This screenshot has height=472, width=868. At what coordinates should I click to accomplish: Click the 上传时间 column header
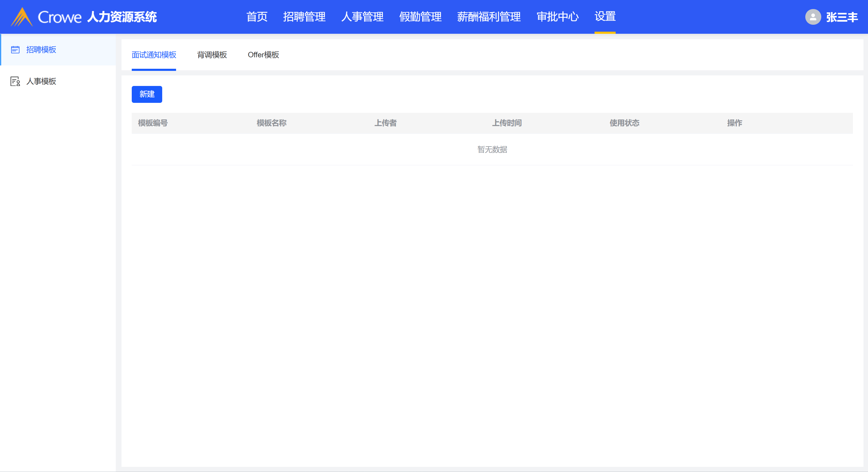pos(507,123)
